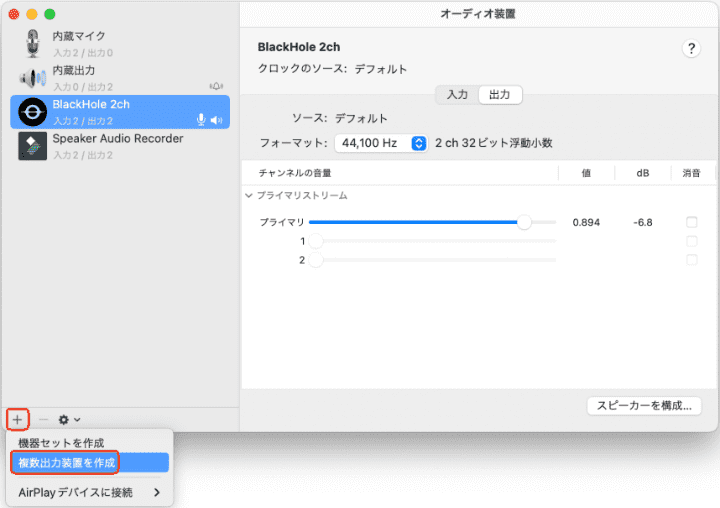Click the speaker icon on BlackHole 2ch row
This screenshot has width=720, height=508.
(x=217, y=120)
